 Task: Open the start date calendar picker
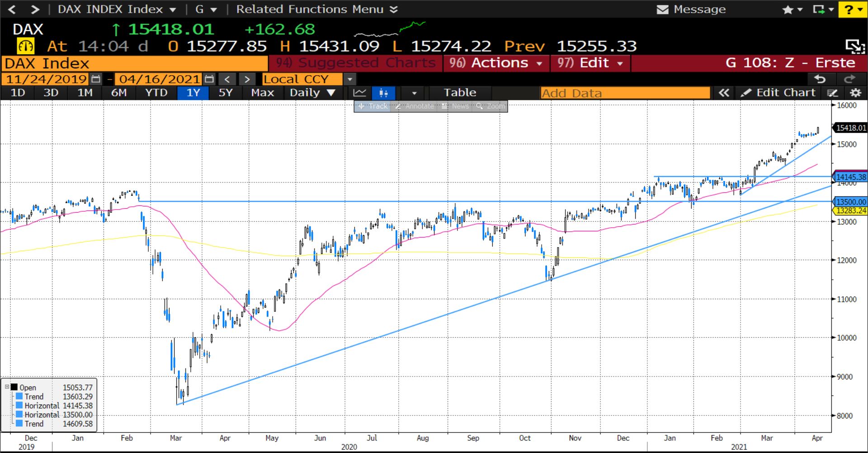click(96, 79)
